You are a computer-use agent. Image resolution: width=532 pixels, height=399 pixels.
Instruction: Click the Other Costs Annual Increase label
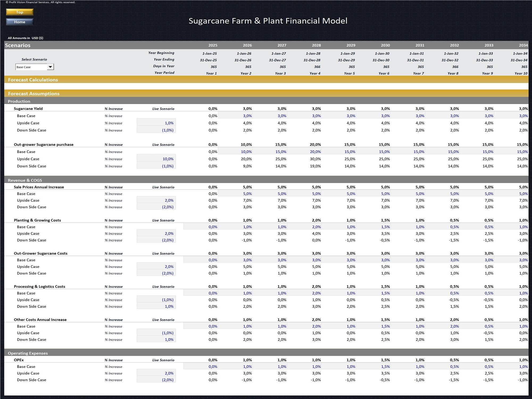pos(40,320)
